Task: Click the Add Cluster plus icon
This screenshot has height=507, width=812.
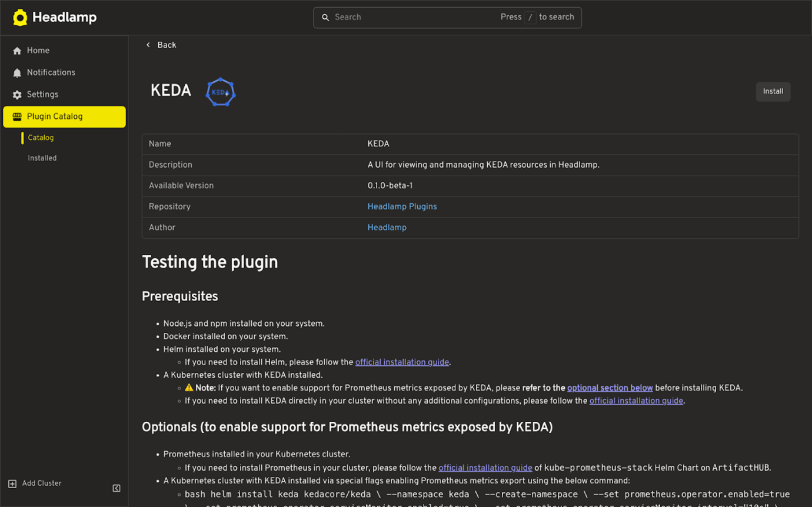Action: [x=12, y=483]
